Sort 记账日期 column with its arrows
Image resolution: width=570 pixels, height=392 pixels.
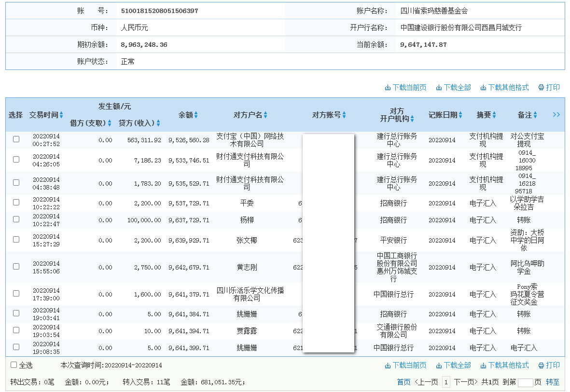460,115
